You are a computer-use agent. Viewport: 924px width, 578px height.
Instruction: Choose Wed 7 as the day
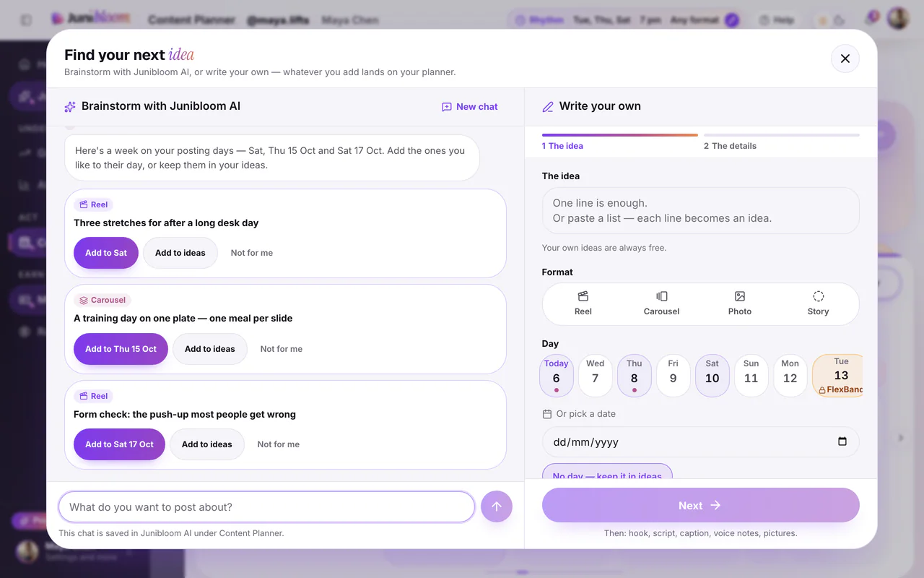tap(596, 376)
